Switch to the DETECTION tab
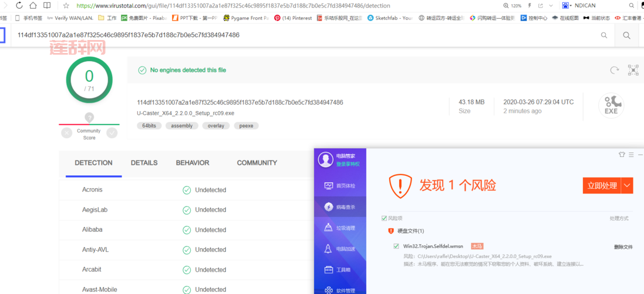644x294 pixels. (x=94, y=163)
